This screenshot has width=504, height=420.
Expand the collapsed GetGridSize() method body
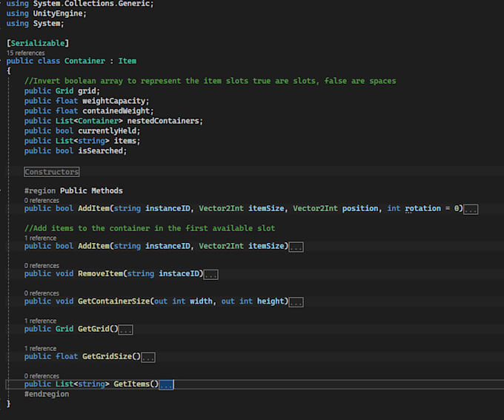[147, 357]
